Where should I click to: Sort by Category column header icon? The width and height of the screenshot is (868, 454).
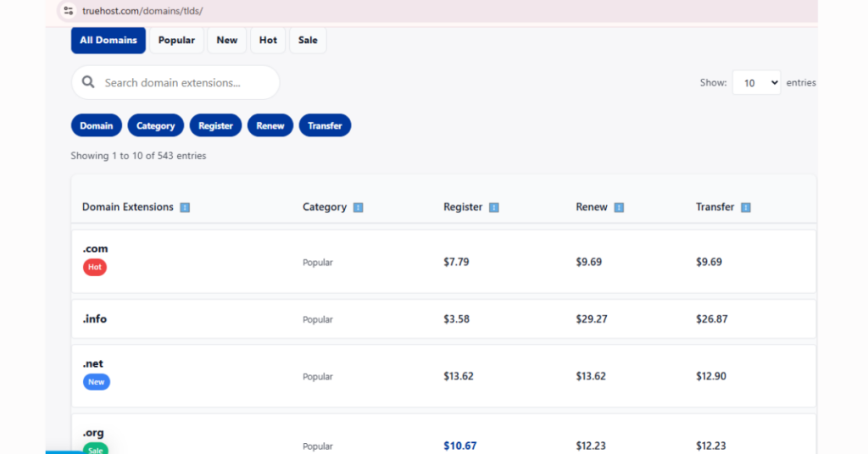coord(359,208)
